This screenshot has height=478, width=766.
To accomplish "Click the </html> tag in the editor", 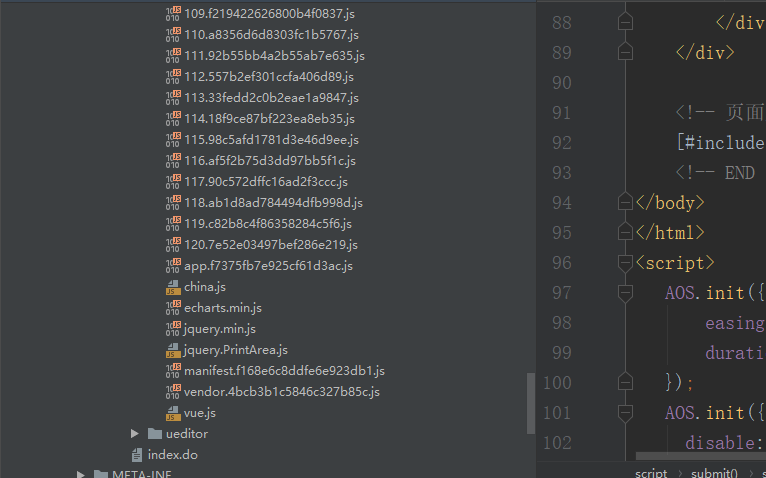I will tap(670, 233).
